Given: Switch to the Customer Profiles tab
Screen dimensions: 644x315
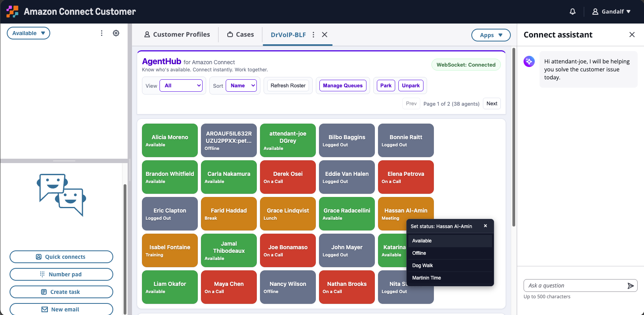Looking at the screenshot, I should coord(177,35).
